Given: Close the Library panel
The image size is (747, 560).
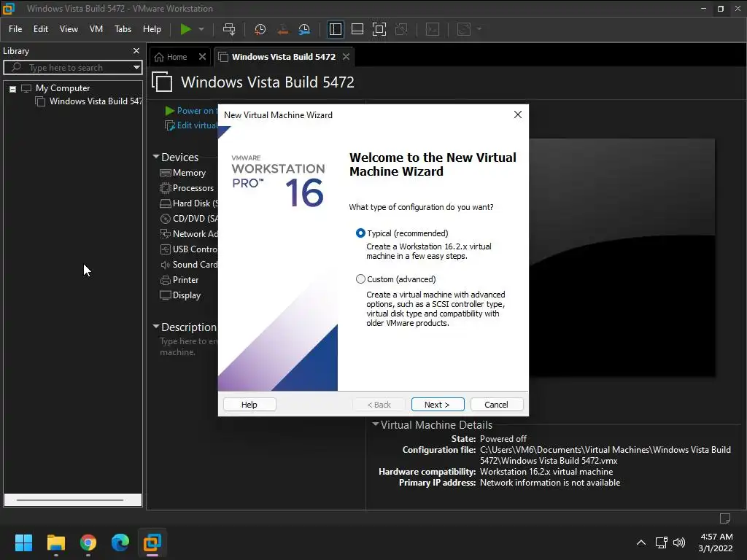Looking at the screenshot, I should 136,50.
